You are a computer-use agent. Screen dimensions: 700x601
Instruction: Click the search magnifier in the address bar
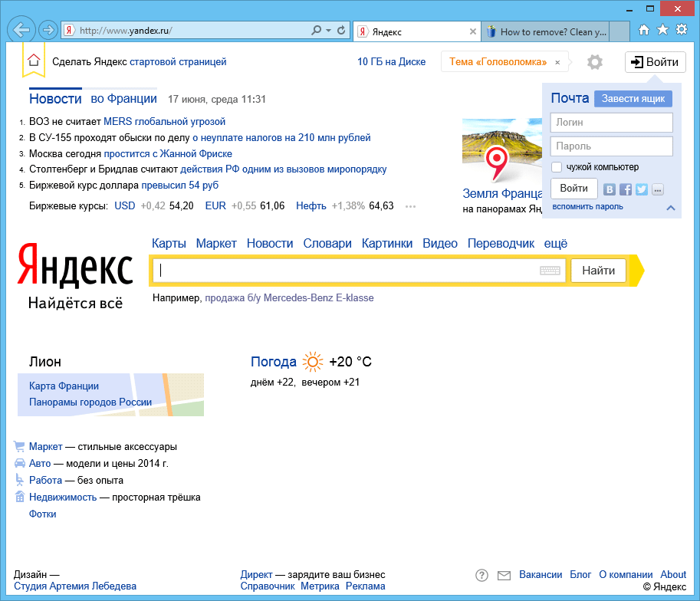[317, 31]
